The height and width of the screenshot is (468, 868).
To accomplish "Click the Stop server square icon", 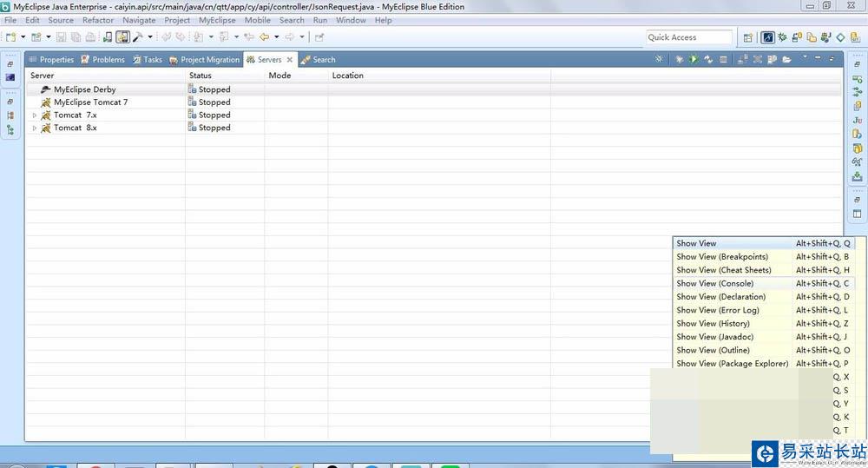I will click(x=723, y=59).
